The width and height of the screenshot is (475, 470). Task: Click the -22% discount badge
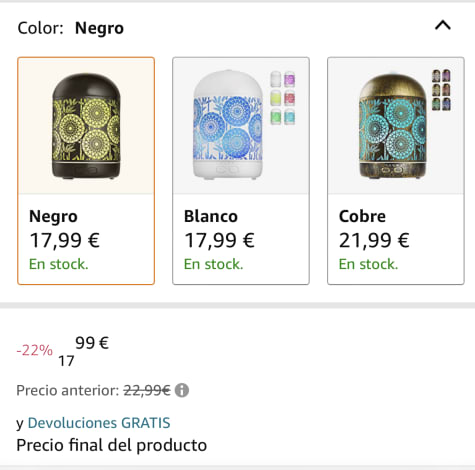click(35, 350)
